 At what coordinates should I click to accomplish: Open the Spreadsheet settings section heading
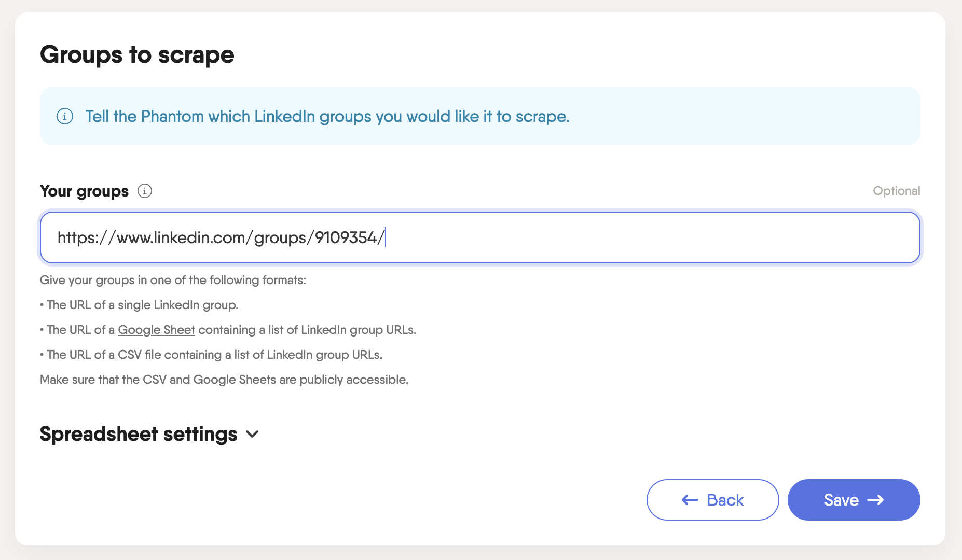[139, 434]
